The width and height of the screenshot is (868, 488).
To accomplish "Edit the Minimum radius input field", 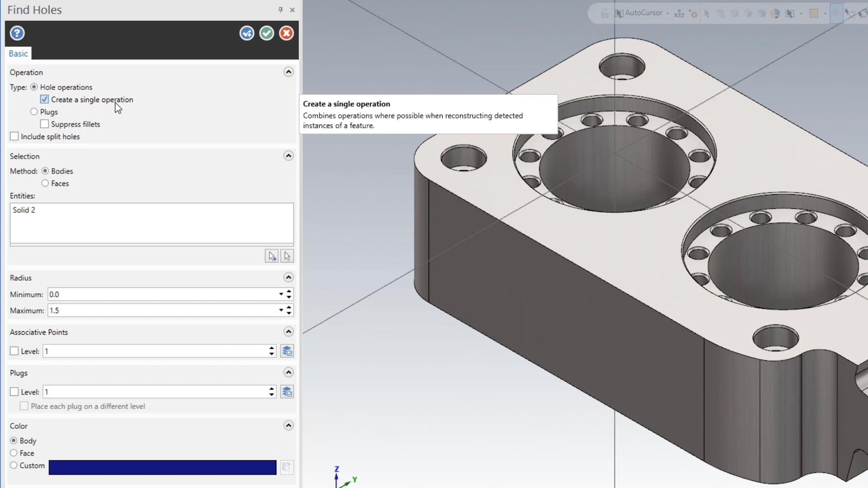I will [x=162, y=294].
